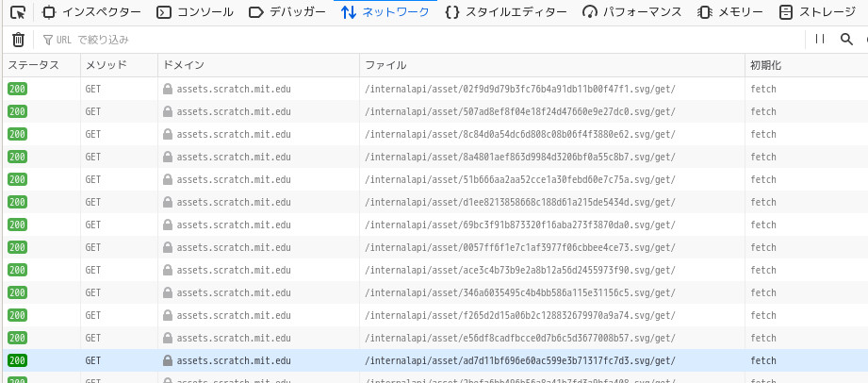Select the ネットワーク tab
Viewport: 868px width, 383px height.
pyautogui.click(x=385, y=12)
